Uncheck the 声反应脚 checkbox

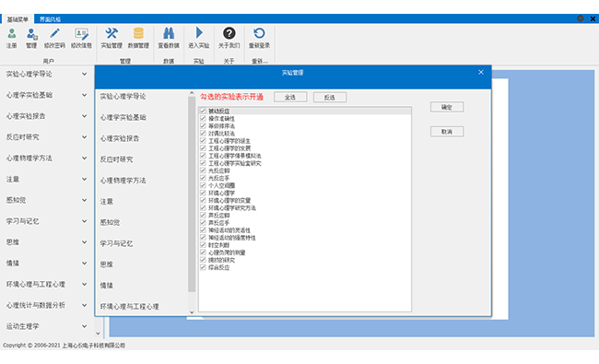click(203, 215)
